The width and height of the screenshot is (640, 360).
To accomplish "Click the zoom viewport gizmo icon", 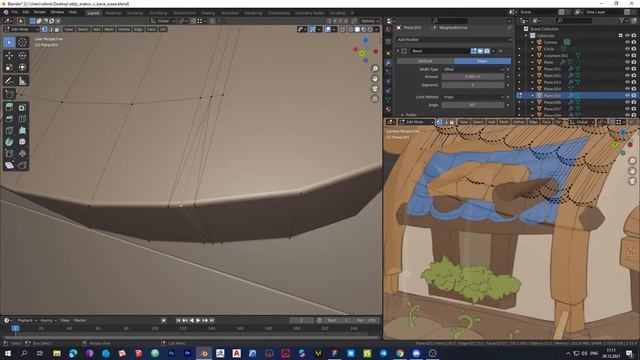I will (375, 69).
